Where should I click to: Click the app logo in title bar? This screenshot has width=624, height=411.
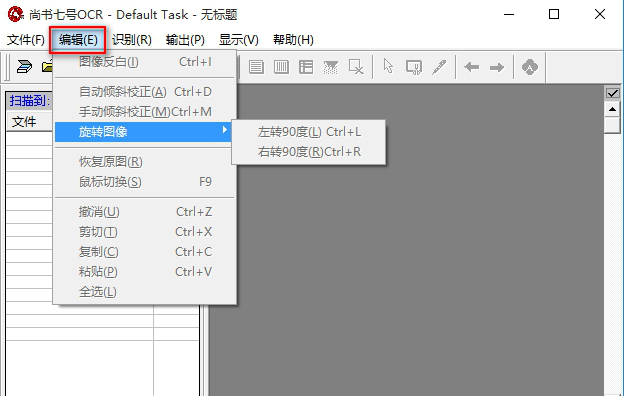[16, 14]
